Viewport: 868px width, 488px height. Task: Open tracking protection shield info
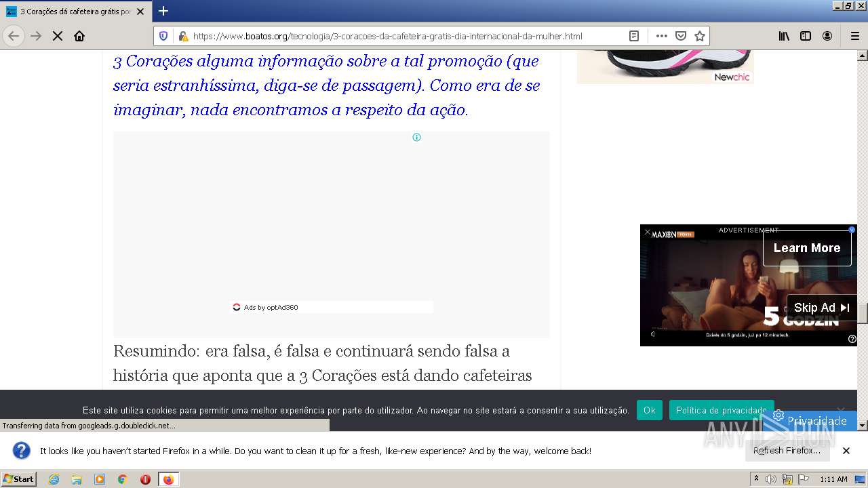pyautogui.click(x=163, y=36)
